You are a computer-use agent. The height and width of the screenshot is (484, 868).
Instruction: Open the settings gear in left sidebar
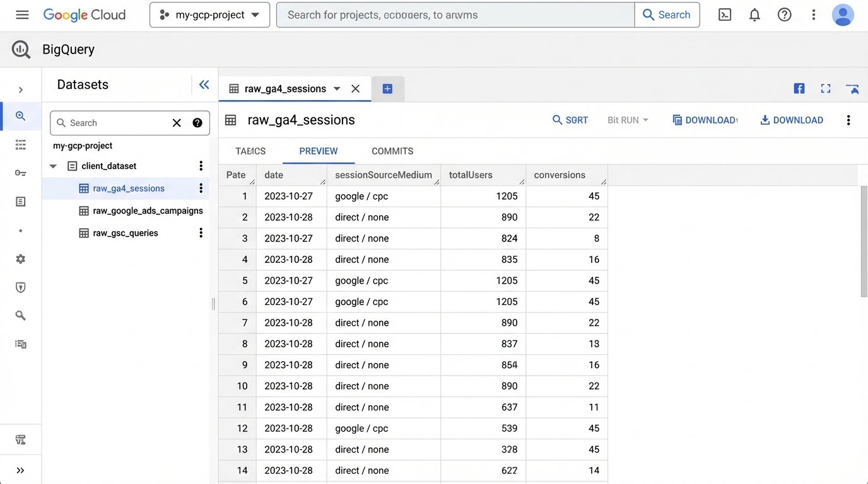click(21, 258)
